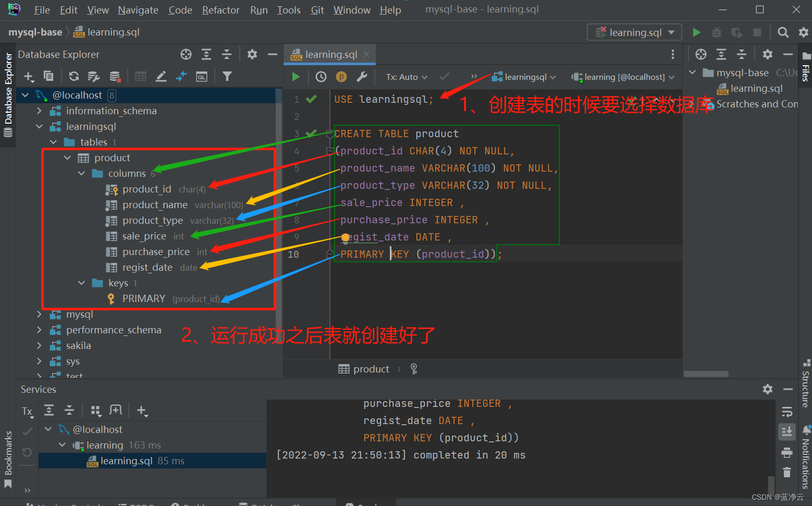This screenshot has height=506, width=812.
Task: Open the learningsql schema dropdown
Action: (x=524, y=77)
